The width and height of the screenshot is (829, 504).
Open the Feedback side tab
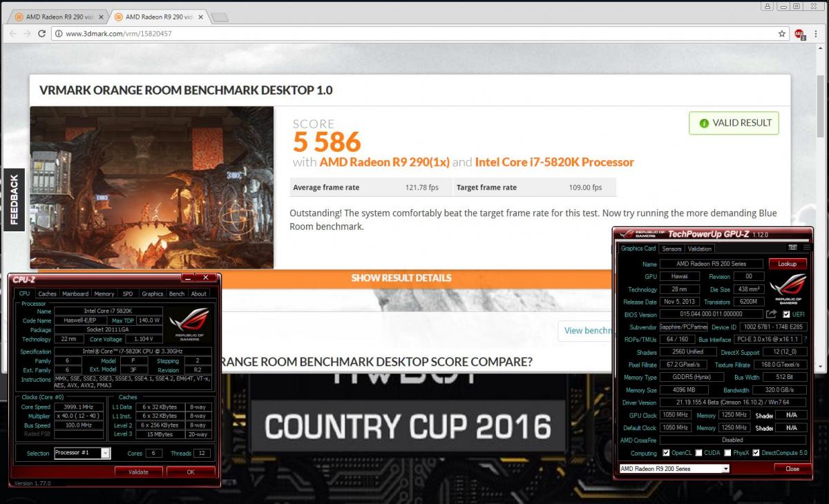coord(14,200)
